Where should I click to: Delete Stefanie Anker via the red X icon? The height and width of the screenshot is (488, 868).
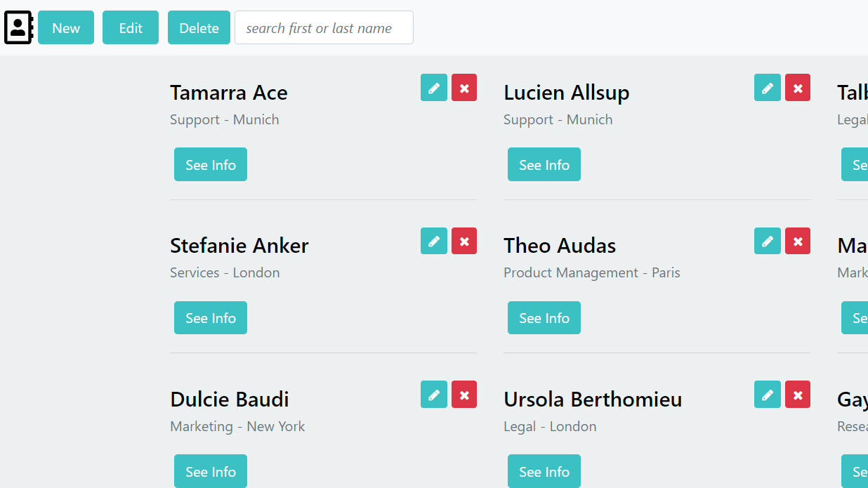464,241
